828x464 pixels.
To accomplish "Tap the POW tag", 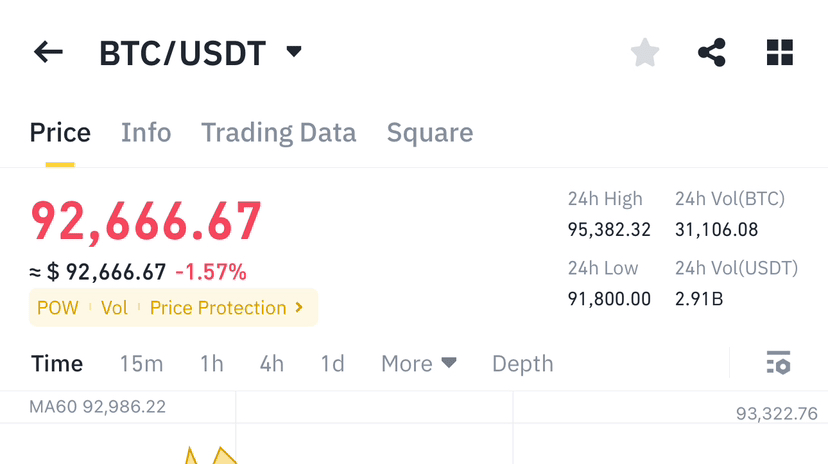I will [57, 308].
